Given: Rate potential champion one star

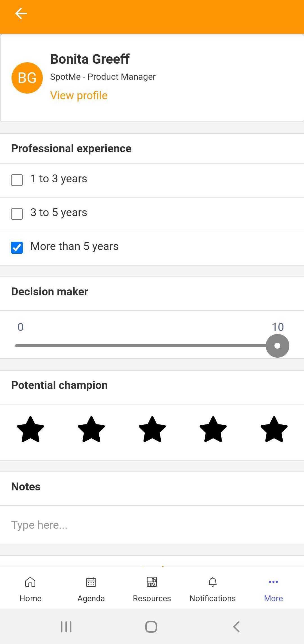Looking at the screenshot, I should click(x=30, y=429).
